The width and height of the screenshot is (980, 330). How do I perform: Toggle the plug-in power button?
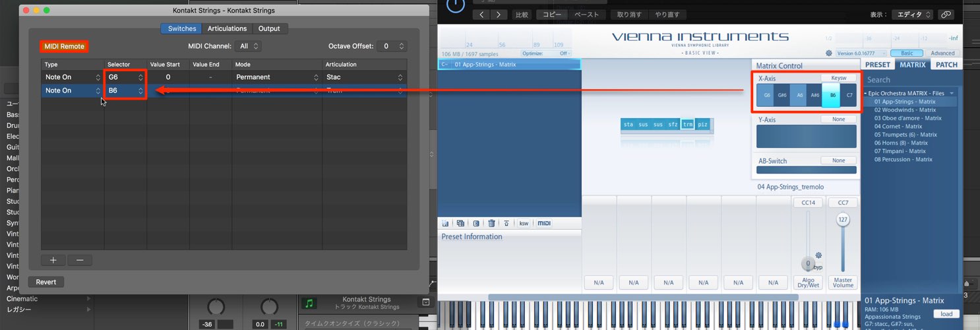455,5
